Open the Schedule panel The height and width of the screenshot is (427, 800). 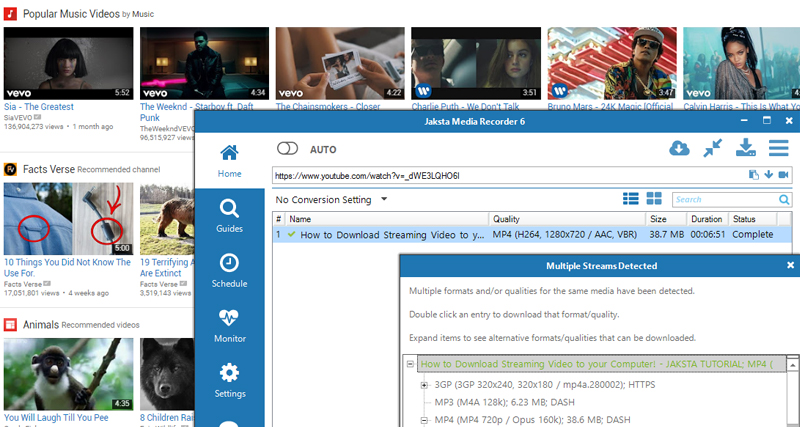[x=229, y=270]
